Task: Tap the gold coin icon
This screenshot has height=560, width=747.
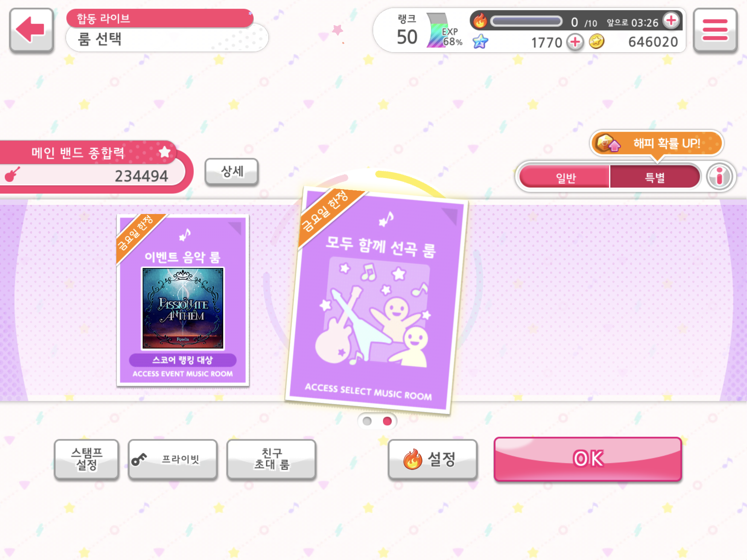Action: 596,41
